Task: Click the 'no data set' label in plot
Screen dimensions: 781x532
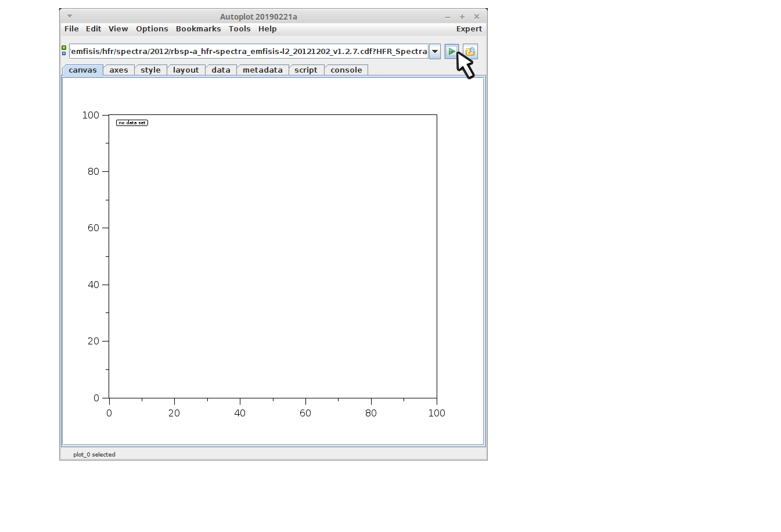Action: click(132, 123)
